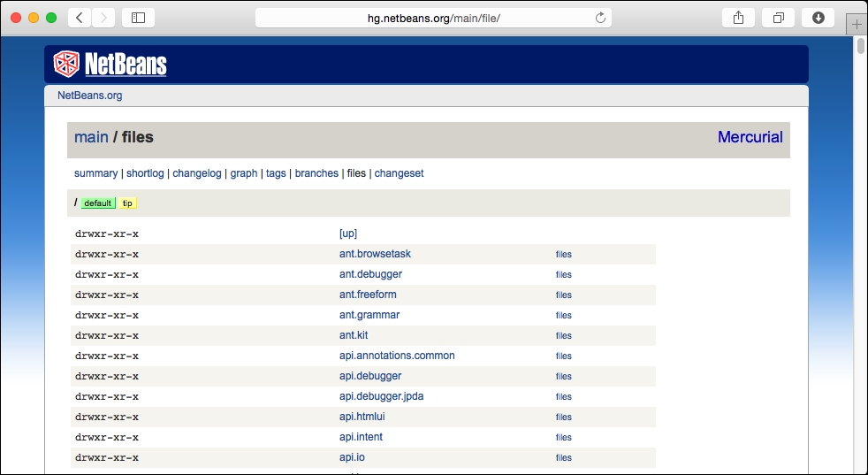Switch to the summary view

[95, 173]
